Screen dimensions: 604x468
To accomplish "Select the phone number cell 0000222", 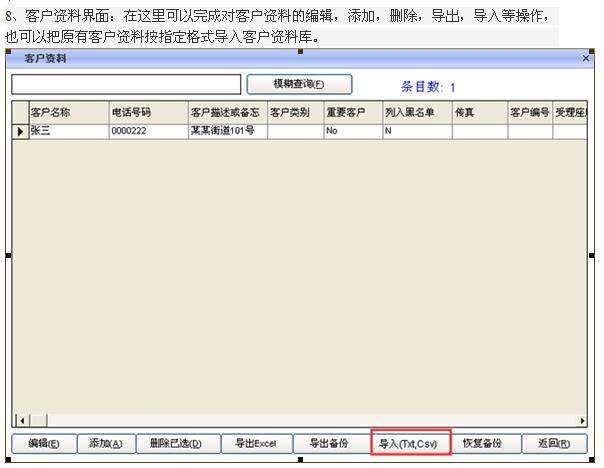I will [149, 131].
